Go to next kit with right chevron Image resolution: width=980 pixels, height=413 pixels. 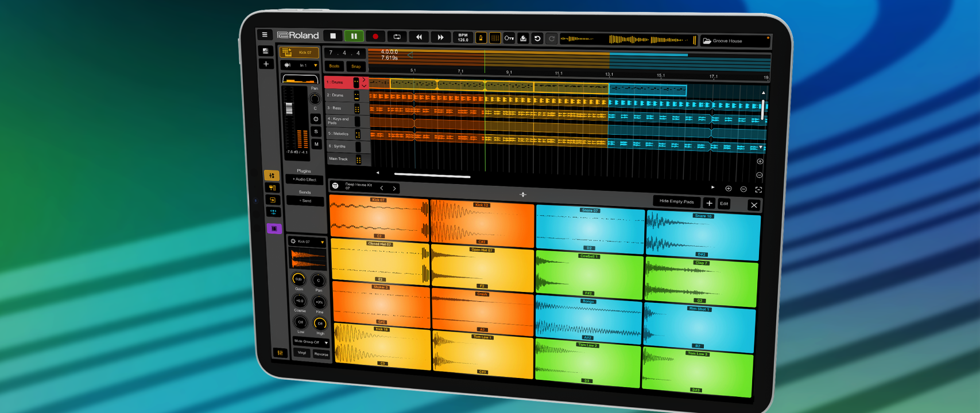click(394, 188)
